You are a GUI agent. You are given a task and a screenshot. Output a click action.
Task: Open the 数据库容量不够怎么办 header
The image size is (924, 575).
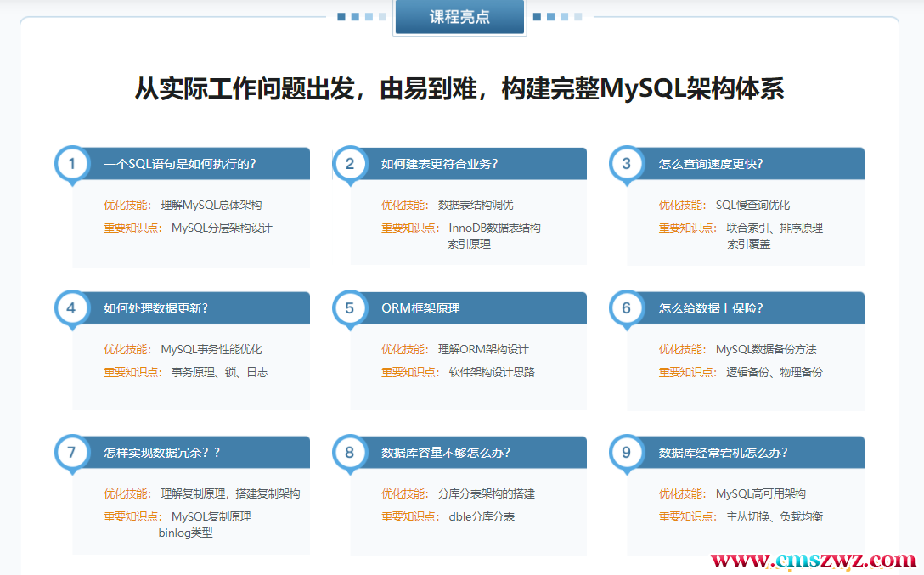click(x=446, y=453)
